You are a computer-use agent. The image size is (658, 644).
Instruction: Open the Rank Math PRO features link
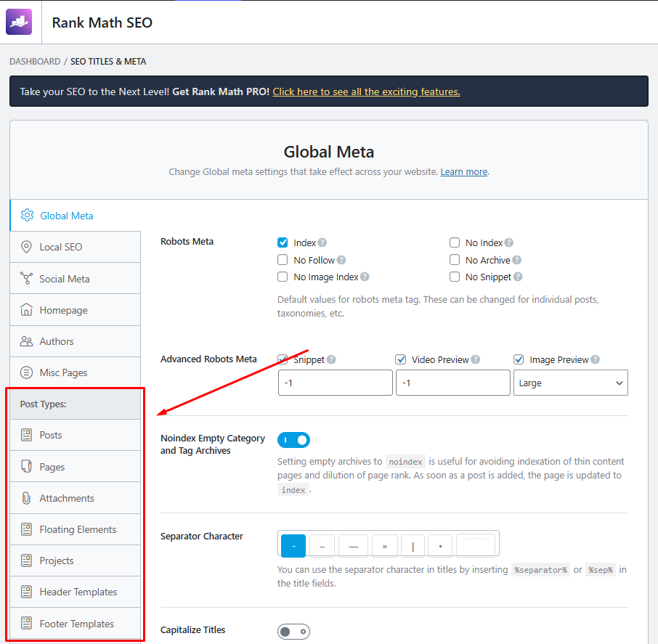[366, 91]
